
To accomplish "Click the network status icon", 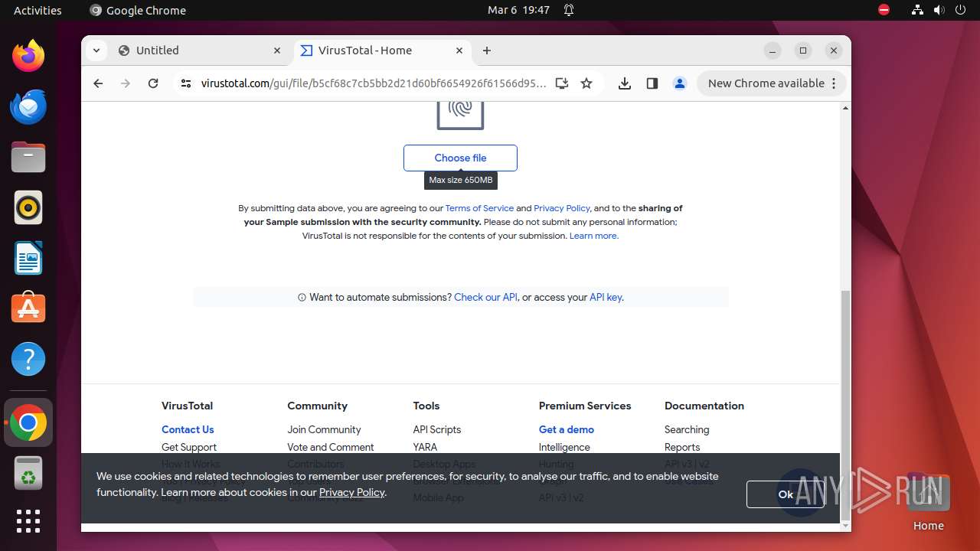I will (x=917, y=10).
